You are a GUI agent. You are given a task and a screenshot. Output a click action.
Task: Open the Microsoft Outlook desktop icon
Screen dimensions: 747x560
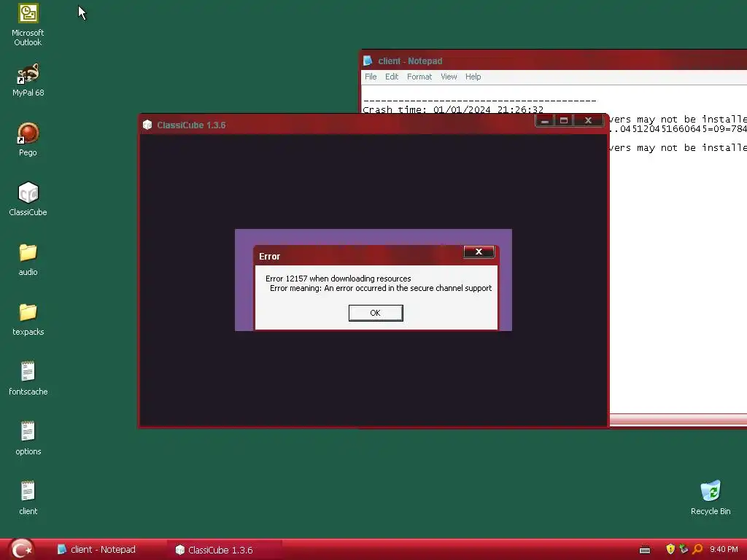[28, 25]
